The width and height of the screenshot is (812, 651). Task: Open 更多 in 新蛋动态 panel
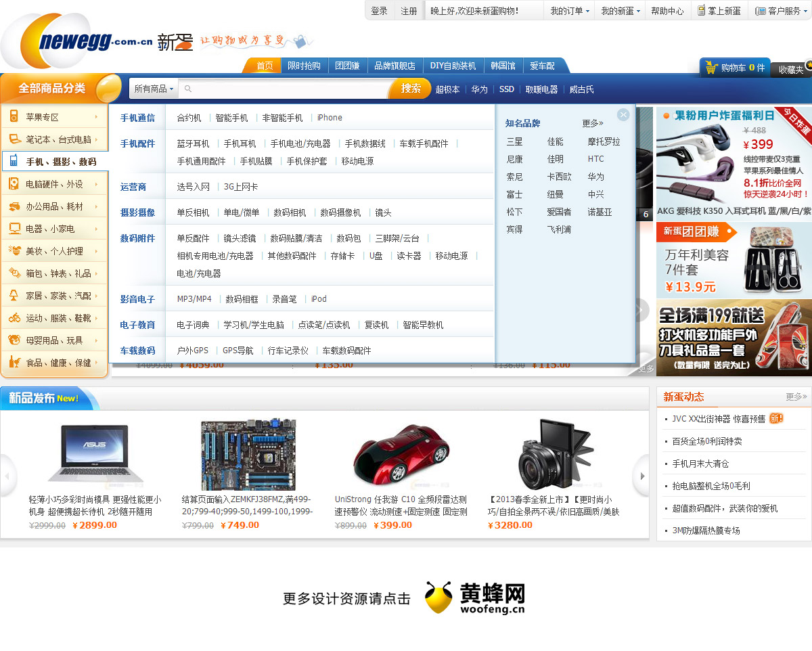[x=796, y=397]
